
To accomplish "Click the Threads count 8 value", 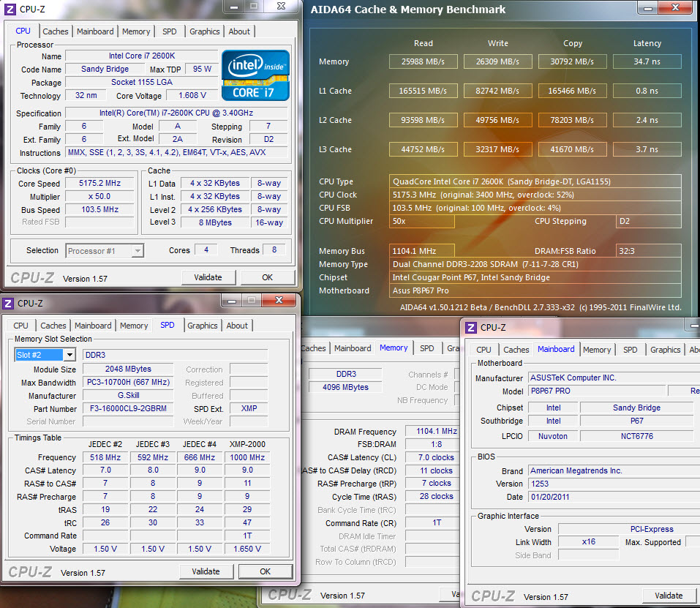I will point(274,250).
